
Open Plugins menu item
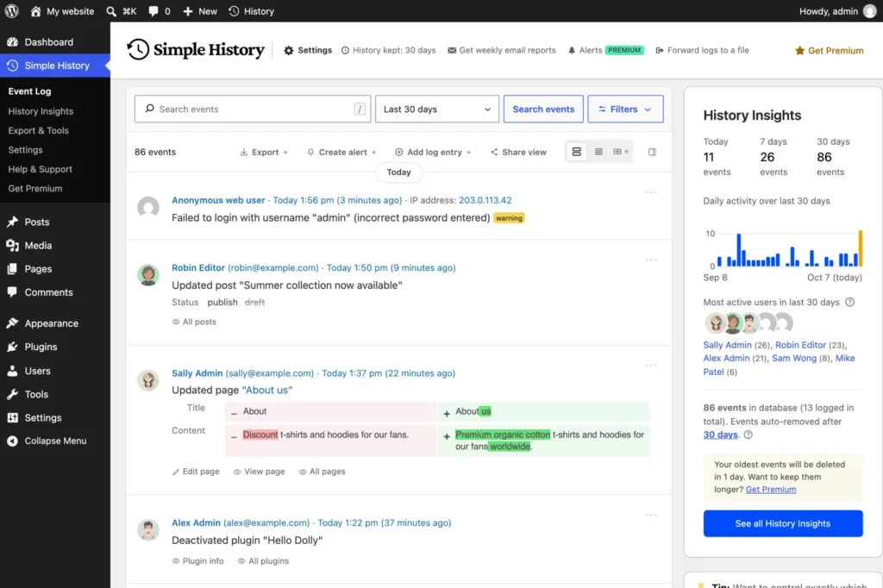point(55,347)
